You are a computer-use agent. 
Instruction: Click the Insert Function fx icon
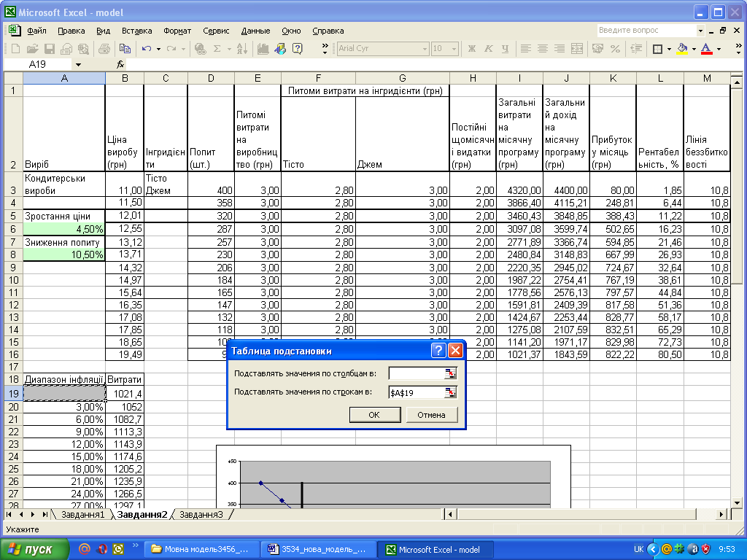(x=120, y=64)
